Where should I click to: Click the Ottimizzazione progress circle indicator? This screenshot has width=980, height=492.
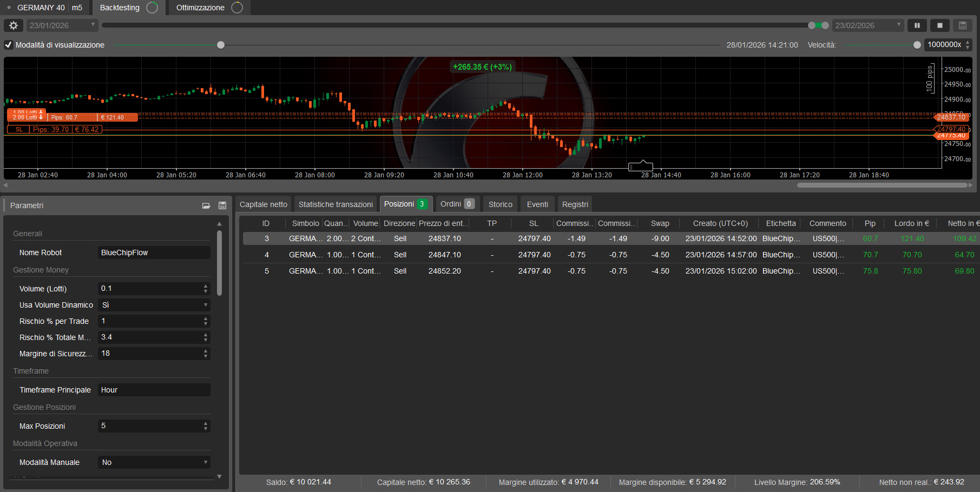[x=236, y=8]
